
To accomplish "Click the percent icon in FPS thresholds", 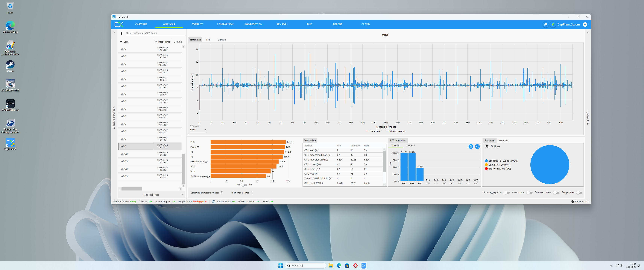I will [471, 146].
